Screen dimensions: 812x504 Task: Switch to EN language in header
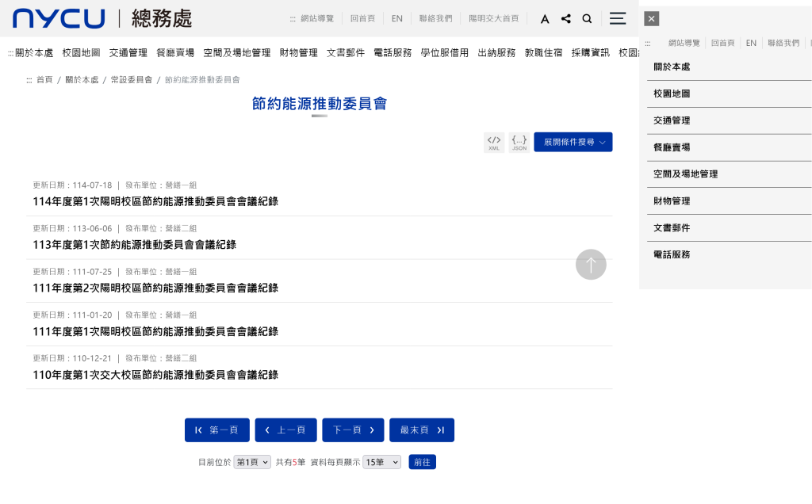click(396, 19)
